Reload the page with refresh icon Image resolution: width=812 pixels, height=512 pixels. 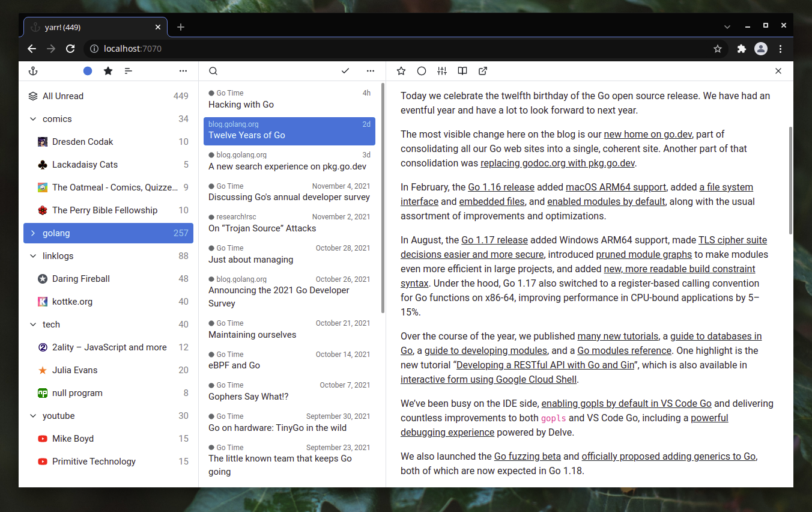tap(70, 49)
